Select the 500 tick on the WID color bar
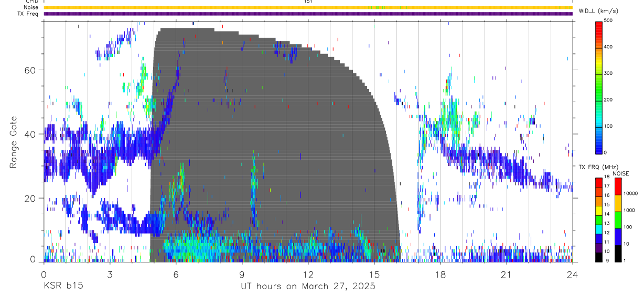The width and height of the screenshot is (644, 297). tap(609, 21)
